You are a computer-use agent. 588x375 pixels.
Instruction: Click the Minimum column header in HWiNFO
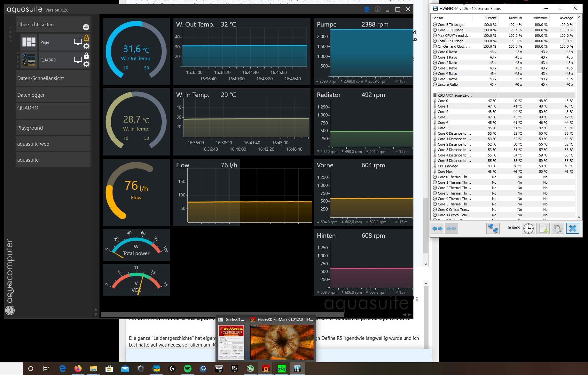515,18
